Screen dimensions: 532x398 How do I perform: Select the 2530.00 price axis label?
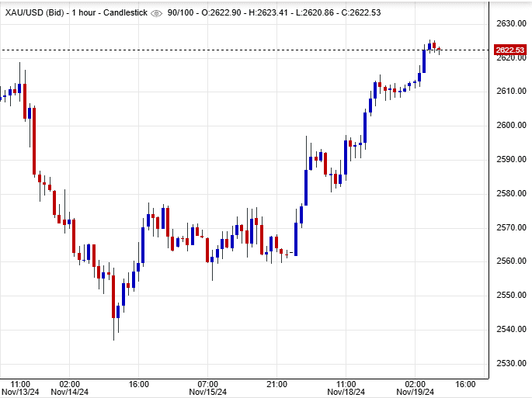point(509,363)
